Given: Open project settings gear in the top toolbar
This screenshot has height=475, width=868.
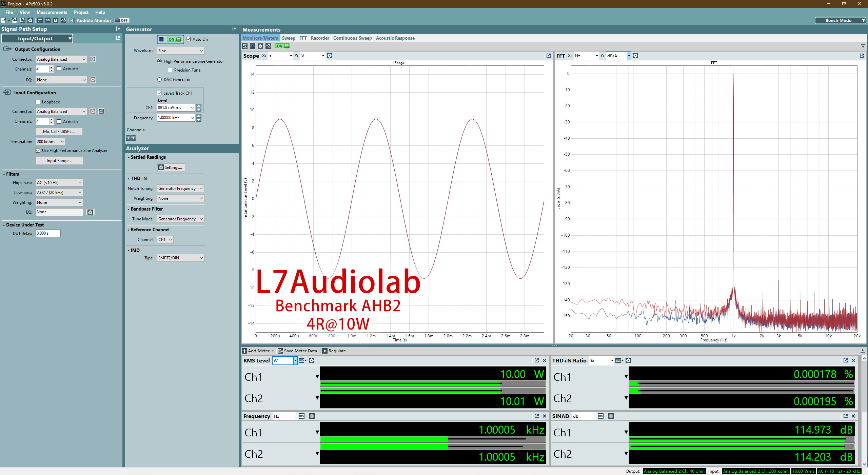Looking at the screenshot, I should pos(30,20).
